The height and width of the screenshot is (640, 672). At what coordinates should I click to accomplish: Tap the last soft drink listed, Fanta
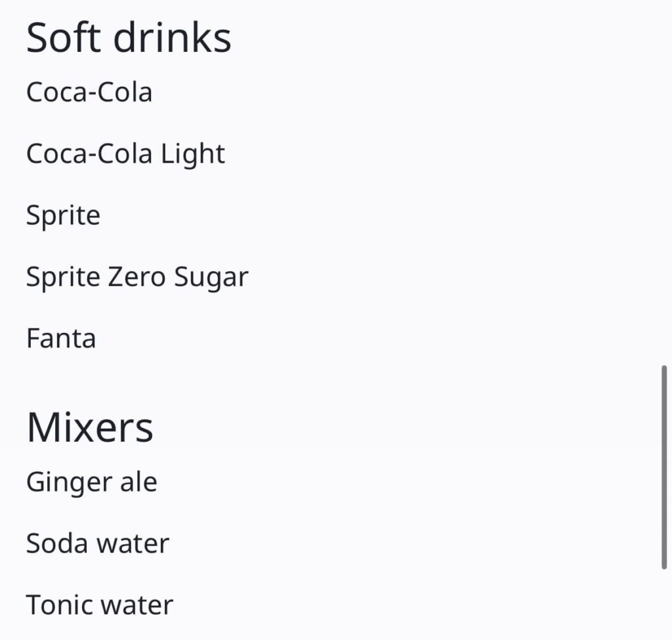61,339
